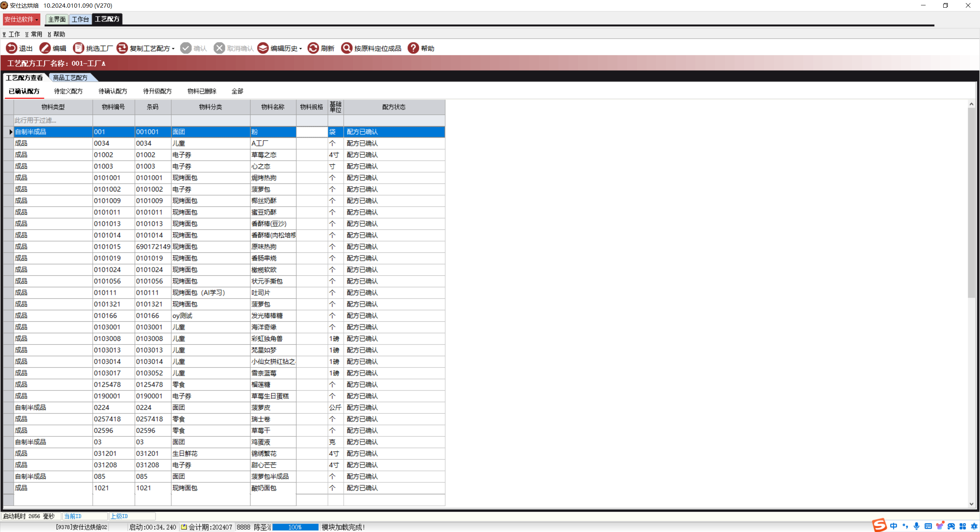Click the 复制工艺配方 copy icon

122,48
